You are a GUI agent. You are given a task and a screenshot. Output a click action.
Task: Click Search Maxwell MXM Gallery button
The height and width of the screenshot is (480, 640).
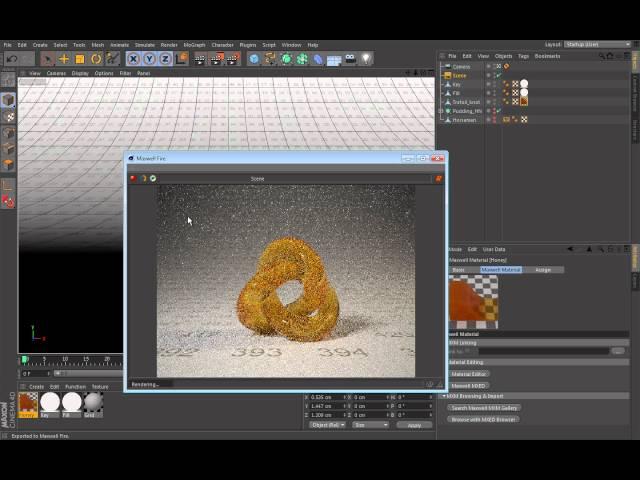click(484, 408)
